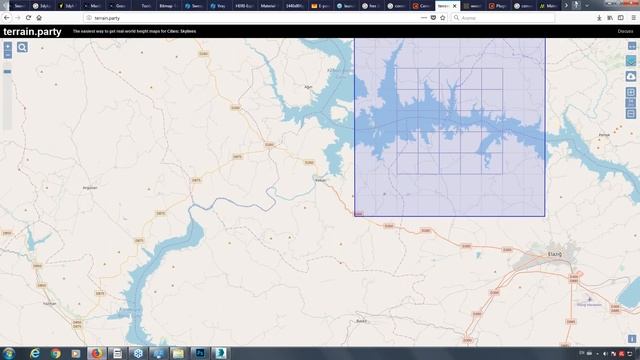Adjust the map zoom level slider
Image resolution: width=640 pixels, height=360 pixels.
pos(7,72)
